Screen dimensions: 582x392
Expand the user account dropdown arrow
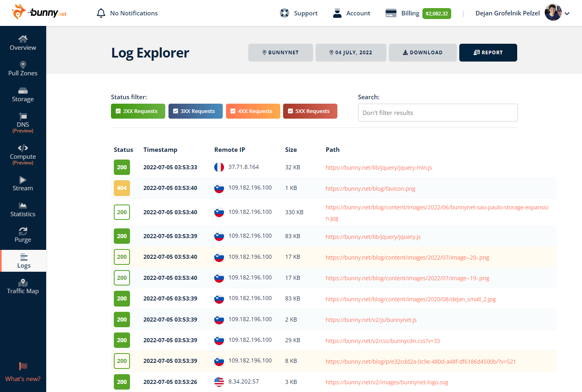click(x=567, y=13)
